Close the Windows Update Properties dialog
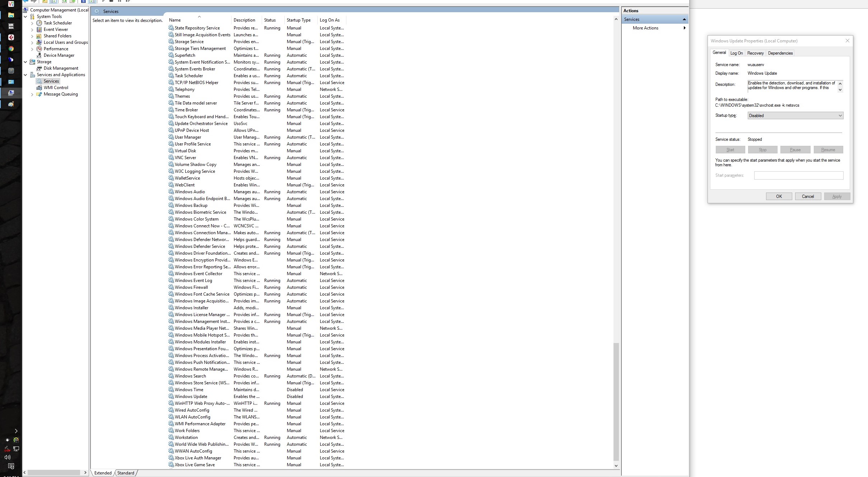Screen dimensions: 868x477 point(847,41)
